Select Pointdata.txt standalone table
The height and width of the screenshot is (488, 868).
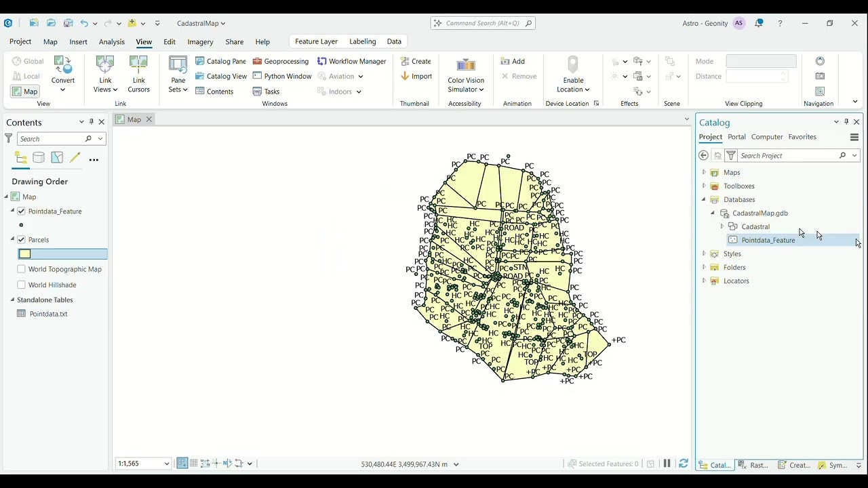[49, 314]
